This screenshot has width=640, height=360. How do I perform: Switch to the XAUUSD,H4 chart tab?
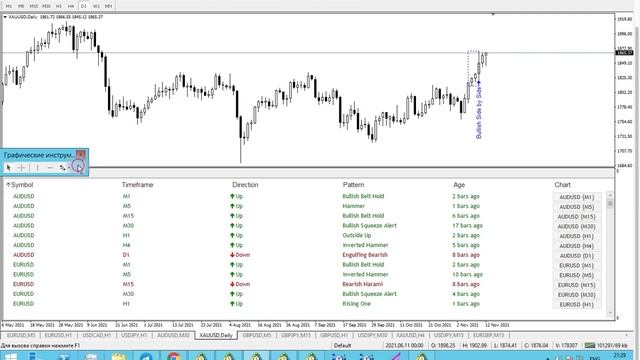point(411,335)
